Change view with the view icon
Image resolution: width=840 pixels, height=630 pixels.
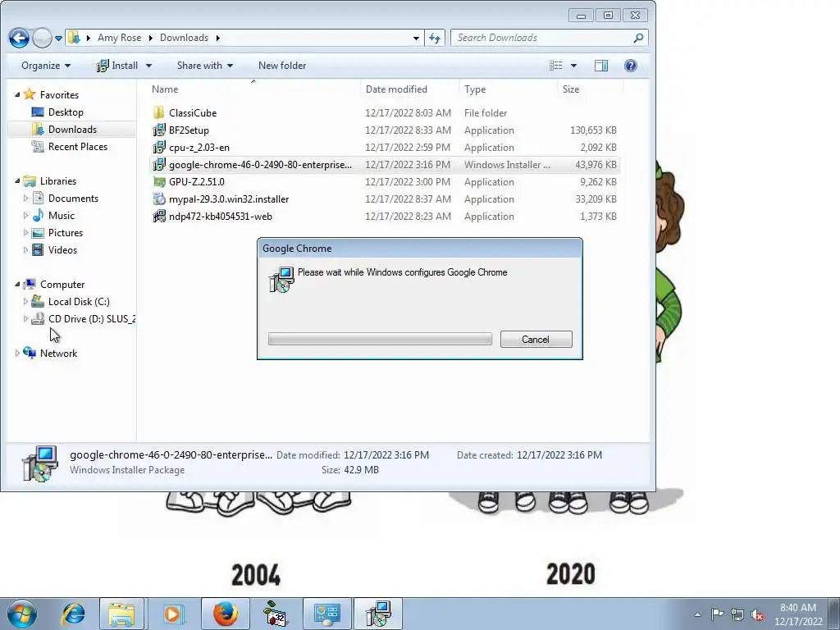pyautogui.click(x=555, y=66)
